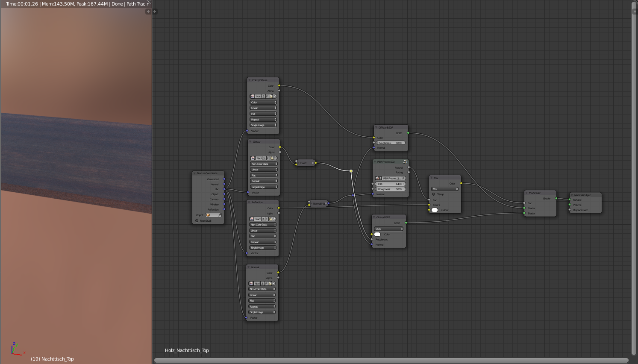Open Linear interpolation dropdown in Color/Diffuse node
This screenshot has width=638, height=364.
click(263, 108)
